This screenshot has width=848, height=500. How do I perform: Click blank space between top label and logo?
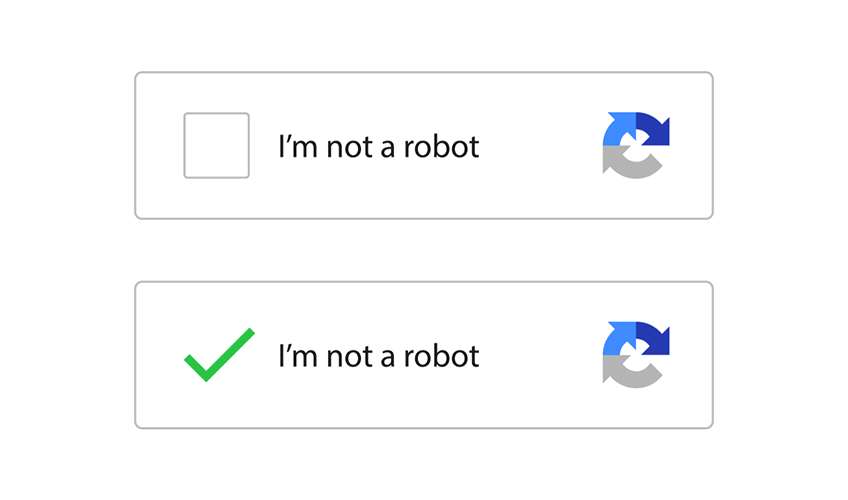(540, 146)
